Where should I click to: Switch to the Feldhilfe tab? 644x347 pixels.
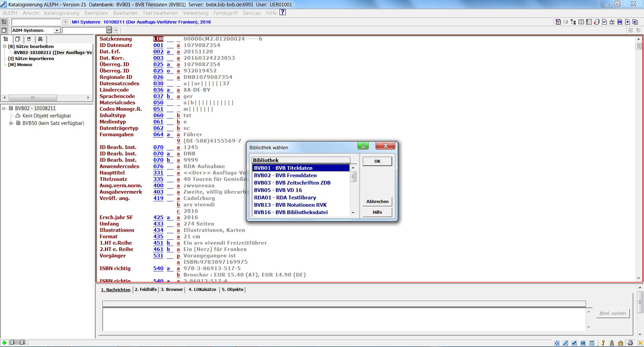coord(146,289)
